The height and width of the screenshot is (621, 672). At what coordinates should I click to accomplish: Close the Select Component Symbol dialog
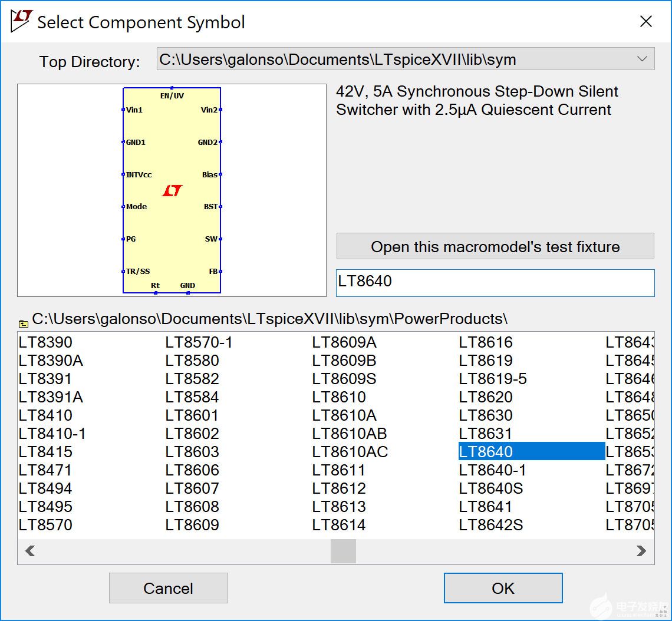pos(646,22)
